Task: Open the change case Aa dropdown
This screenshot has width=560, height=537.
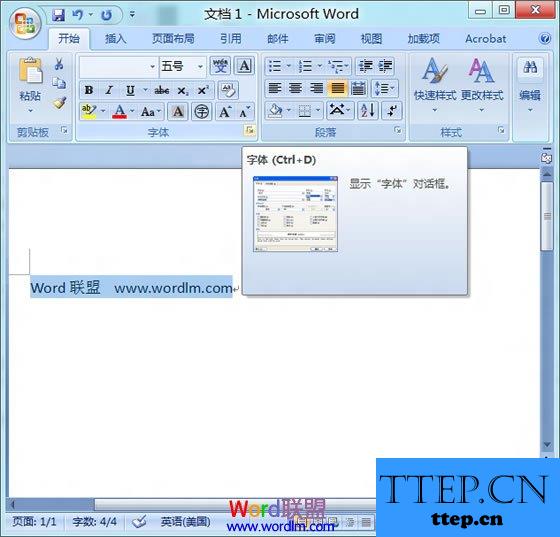Action: coord(151,112)
